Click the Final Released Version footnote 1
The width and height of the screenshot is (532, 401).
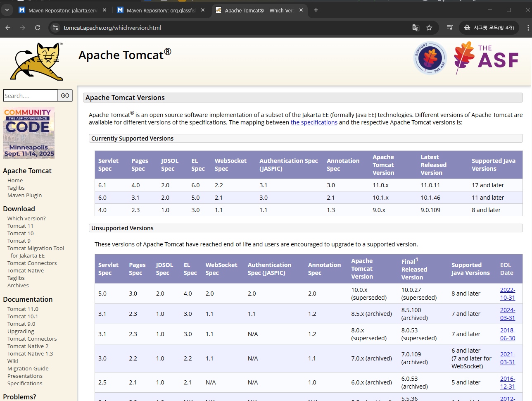[417, 260]
